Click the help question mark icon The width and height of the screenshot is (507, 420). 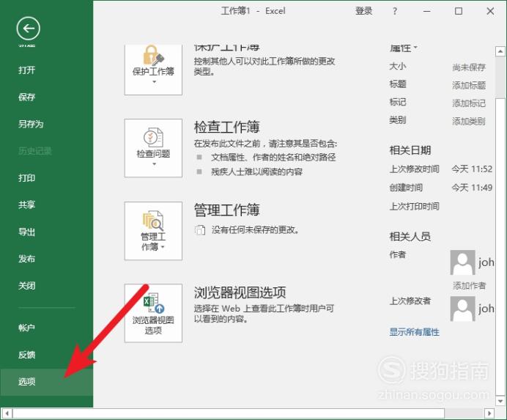point(395,11)
